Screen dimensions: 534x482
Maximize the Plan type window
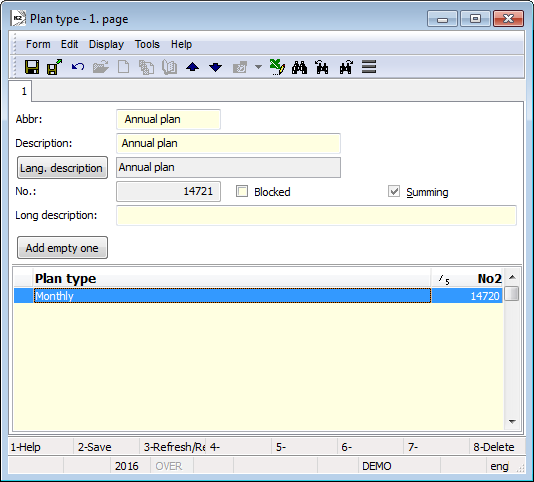(x=475, y=18)
